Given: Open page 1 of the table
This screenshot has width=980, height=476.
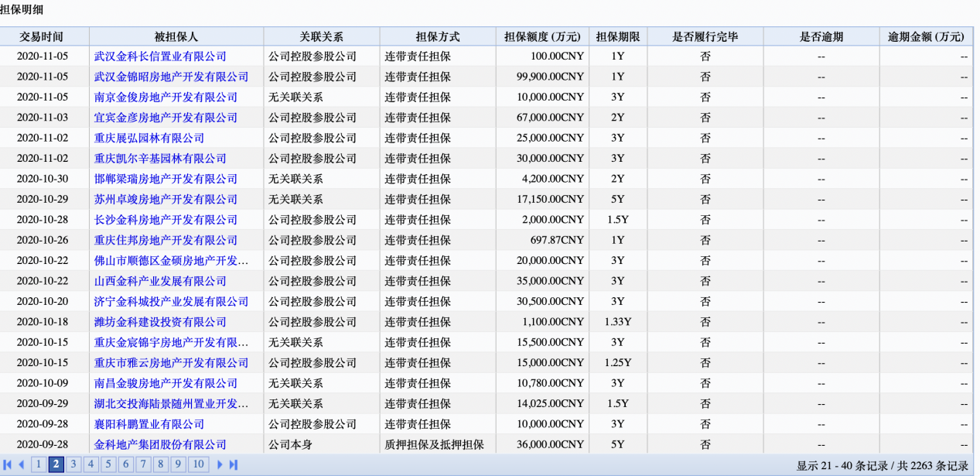Looking at the screenshot, I should tap(38, 464).
